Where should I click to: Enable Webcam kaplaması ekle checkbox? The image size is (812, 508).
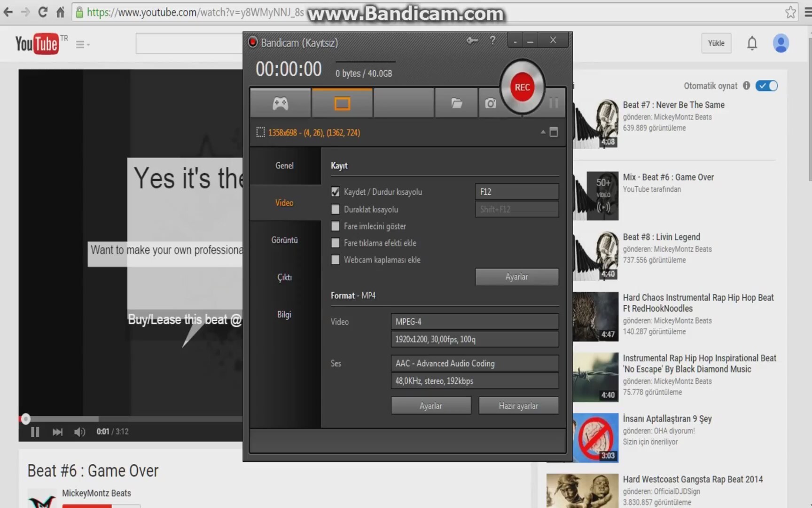point(335,260)
